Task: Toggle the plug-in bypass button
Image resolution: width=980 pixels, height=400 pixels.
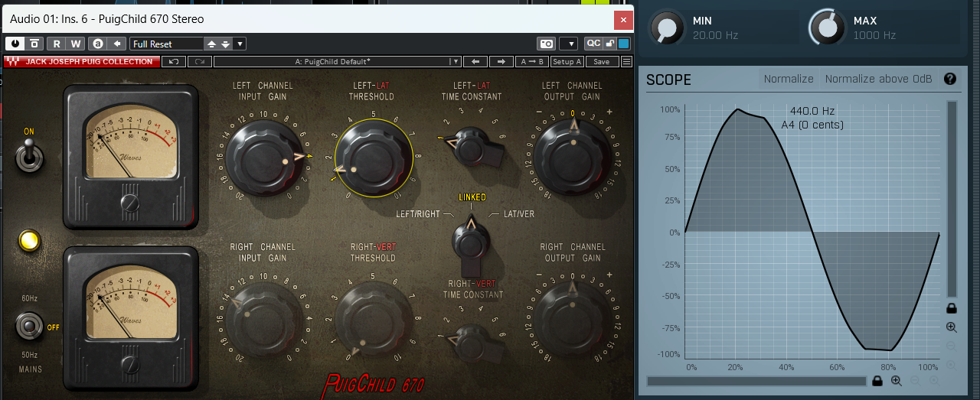Action: tap(34, 44)
